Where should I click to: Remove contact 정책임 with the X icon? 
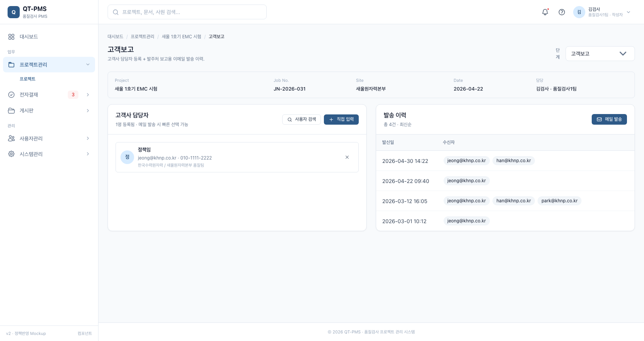[347, 157]
